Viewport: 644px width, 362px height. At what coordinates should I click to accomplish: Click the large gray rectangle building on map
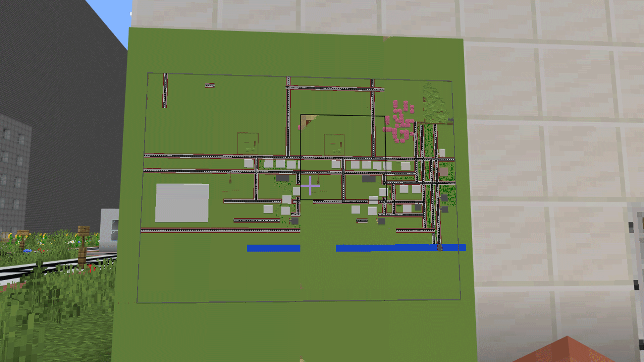(182, 203)
